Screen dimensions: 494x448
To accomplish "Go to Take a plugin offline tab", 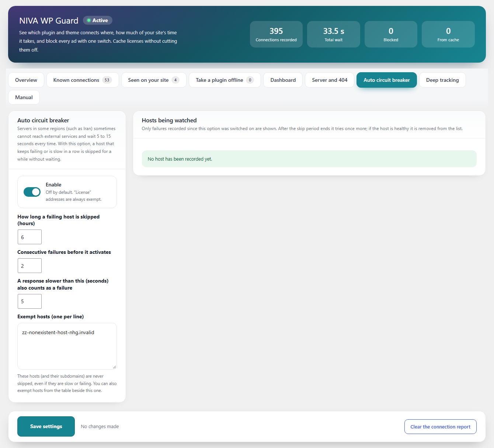I will pyautogui.click(x=225, y=80).
